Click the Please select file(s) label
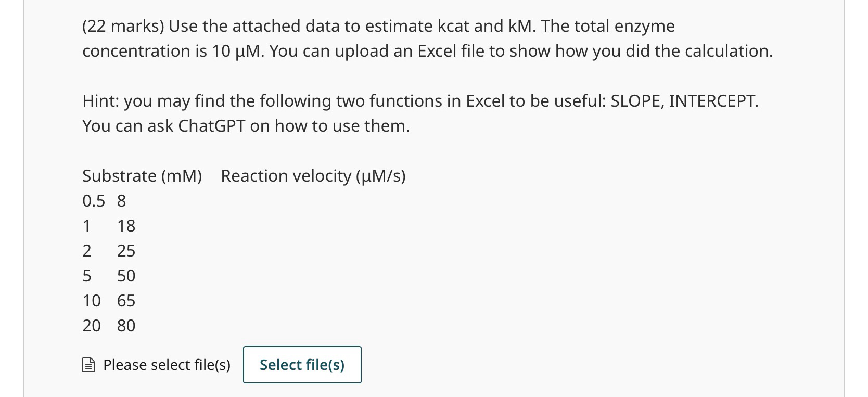868x397 pixels. (167, 365)
